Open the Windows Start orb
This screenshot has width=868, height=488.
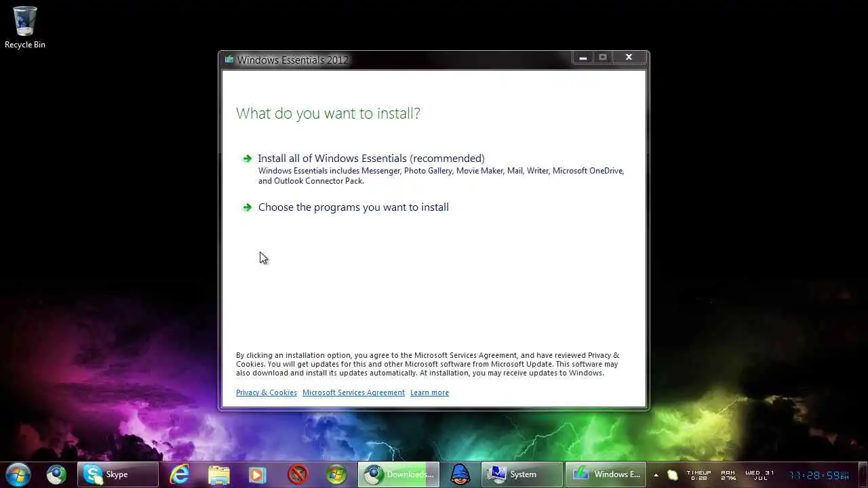[x=18, y=474]
